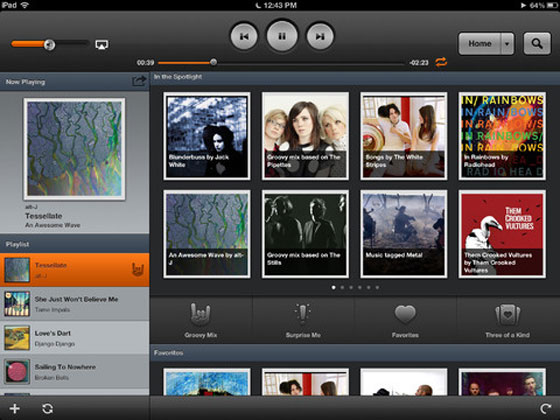The width and height of the screenshot is (560, 420).
Task: Click the remaining time -02:23 label
Action: coord(419,62)
